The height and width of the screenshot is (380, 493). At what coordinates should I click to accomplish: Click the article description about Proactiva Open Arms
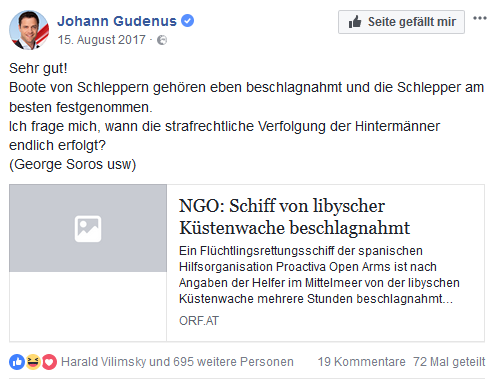pyautogui.click(x=319, y=275)
